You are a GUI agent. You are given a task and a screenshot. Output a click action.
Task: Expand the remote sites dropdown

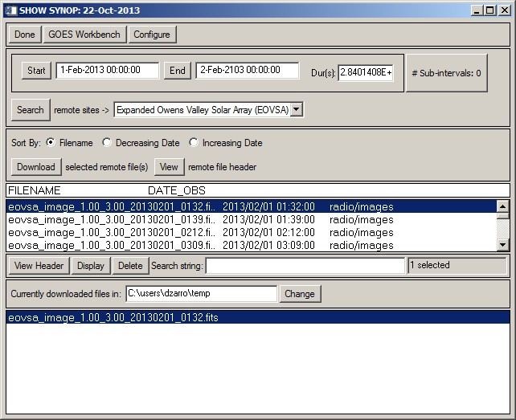[296, 110]
